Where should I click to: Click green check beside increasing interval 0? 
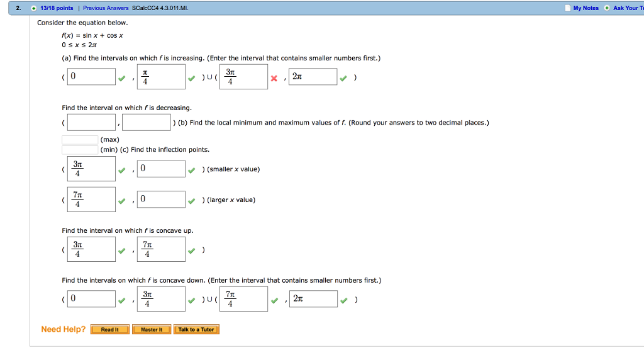pyautogui.click(x=122, y=78)
